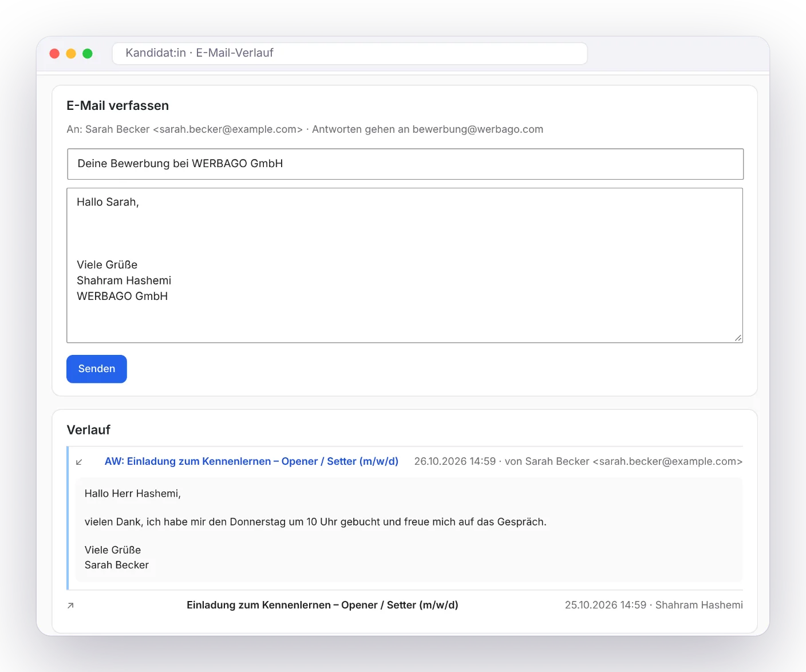Click the 'Verlauf' section heading
806x672 pixels.
[x=89, y=430]
